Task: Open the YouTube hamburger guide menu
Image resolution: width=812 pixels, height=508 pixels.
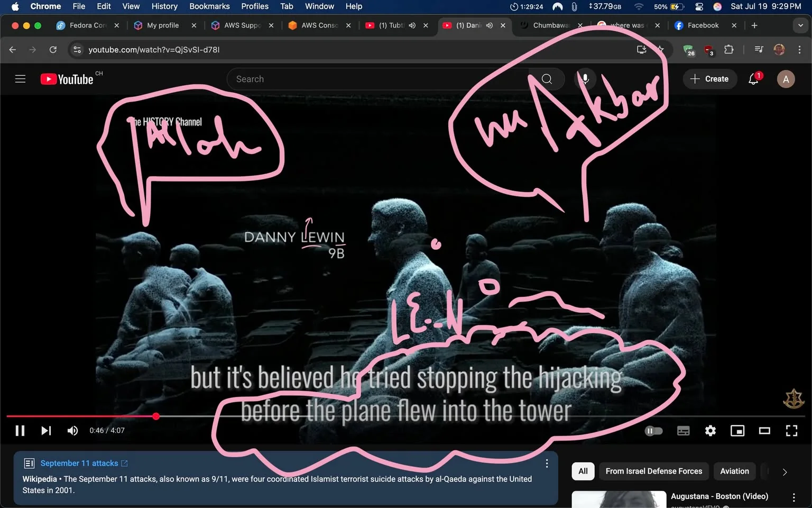Action: (20, 79)
